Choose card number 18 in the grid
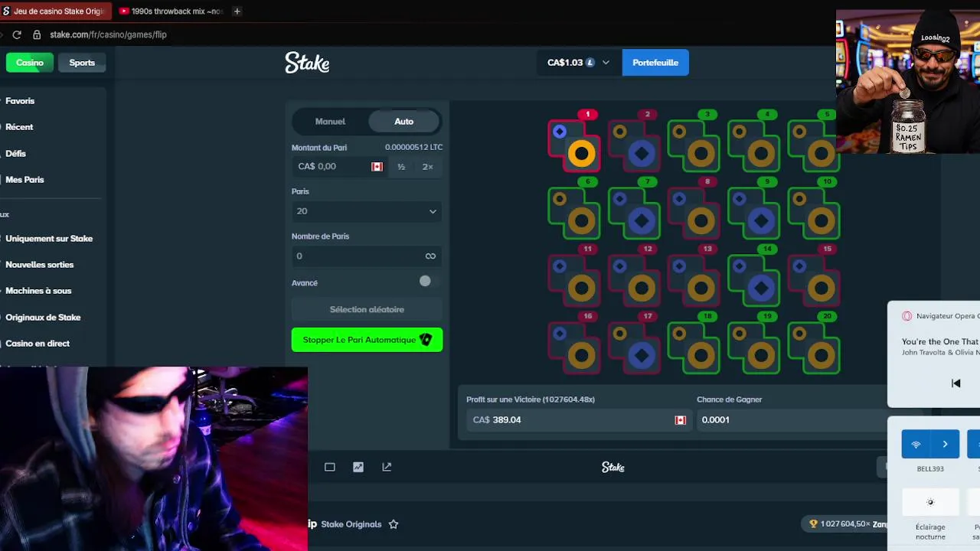 pyautogui.click(x=694, y=347)
